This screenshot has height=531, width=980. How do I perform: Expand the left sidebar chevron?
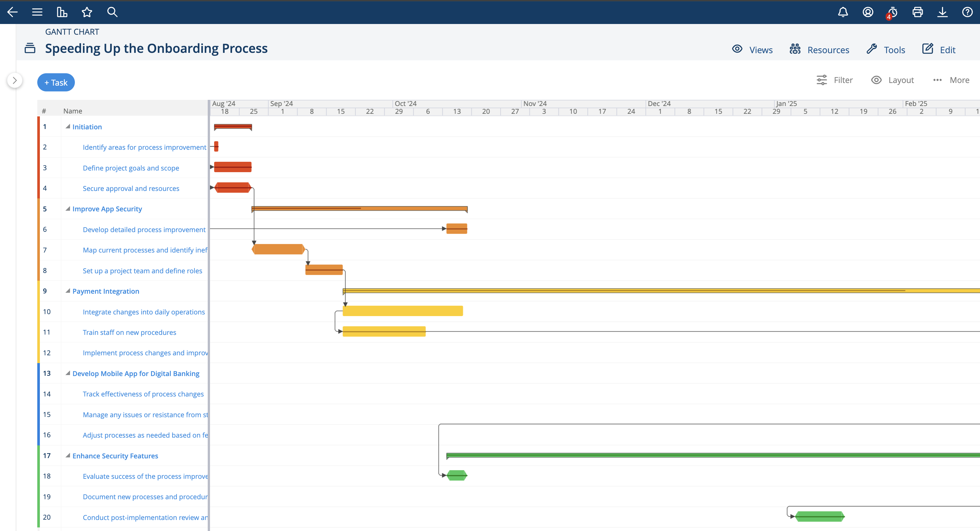pyautogui.click(x=15, y=80)
